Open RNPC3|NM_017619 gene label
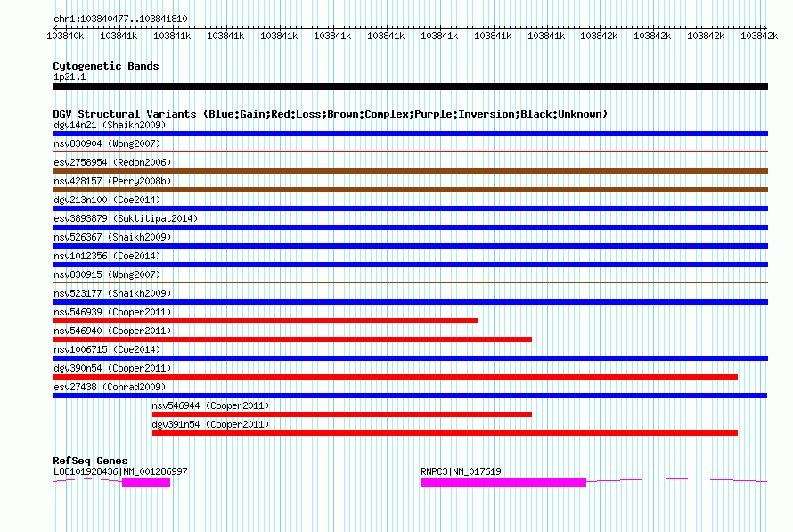Screen dimensions: 793x532 [x=461, y=471]
